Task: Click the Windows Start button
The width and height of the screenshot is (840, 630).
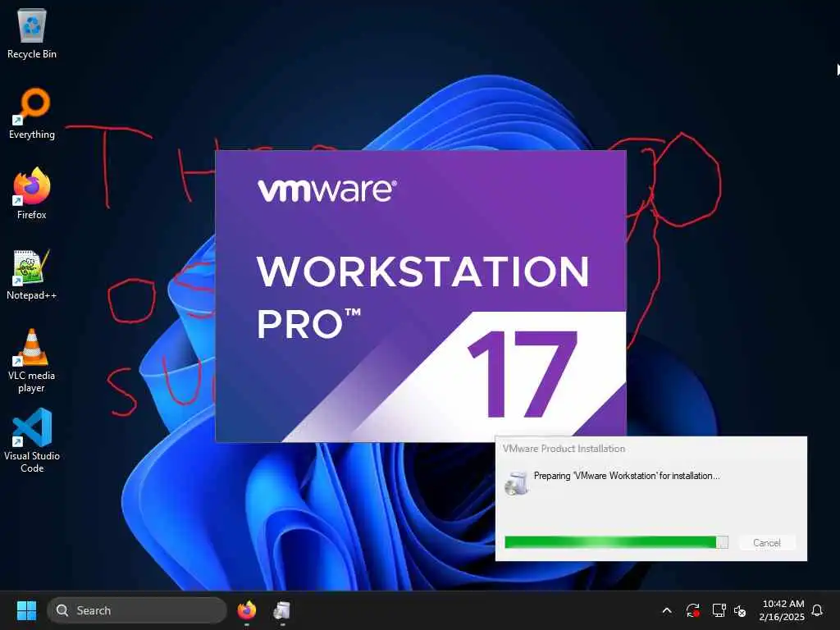Action: tap(26, 610)
